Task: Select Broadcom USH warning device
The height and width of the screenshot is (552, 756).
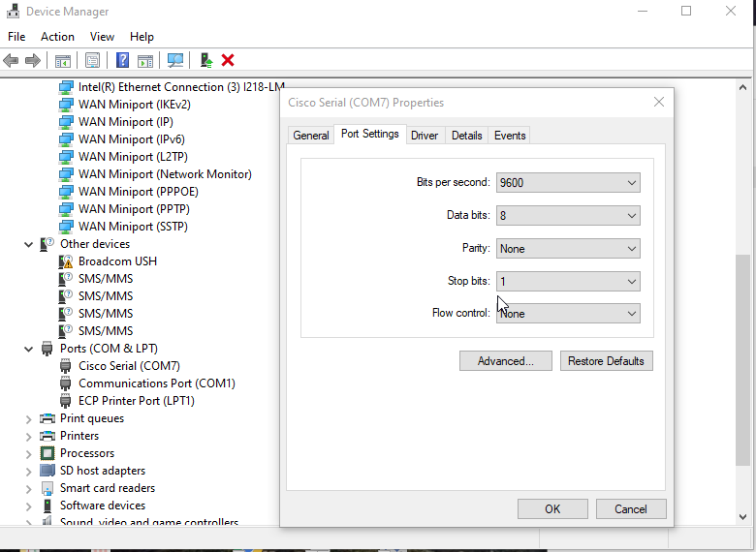Action: [x=117, y=261]
